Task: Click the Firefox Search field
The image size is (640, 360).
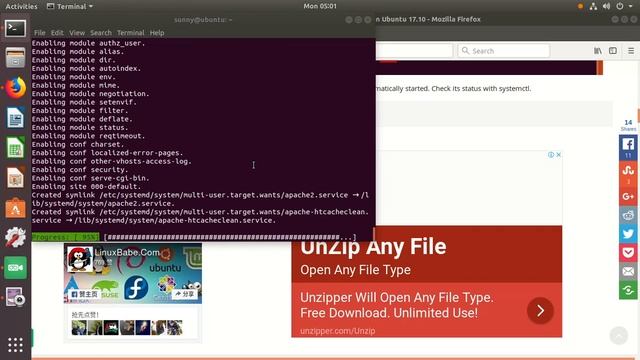Action: (x=504, y=51)
